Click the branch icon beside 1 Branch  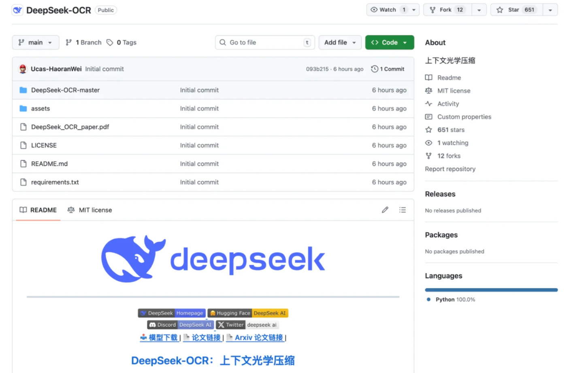(69, 43)
